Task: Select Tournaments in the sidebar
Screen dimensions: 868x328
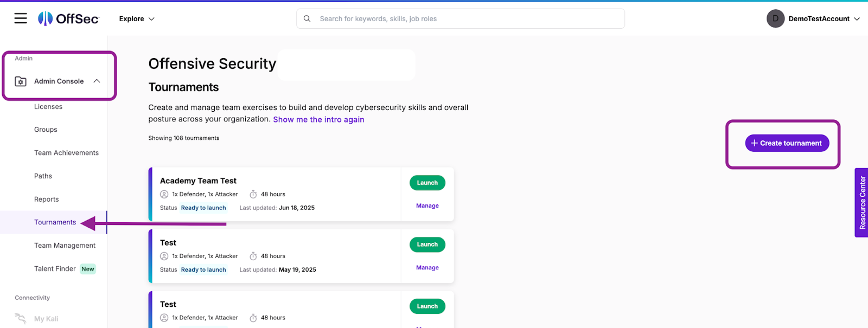Action: point(55,222)
